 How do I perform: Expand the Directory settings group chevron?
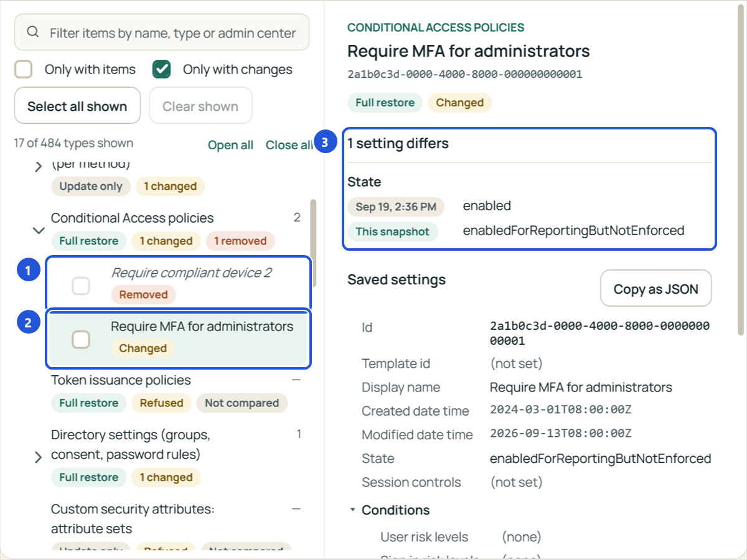click(39, 457)
